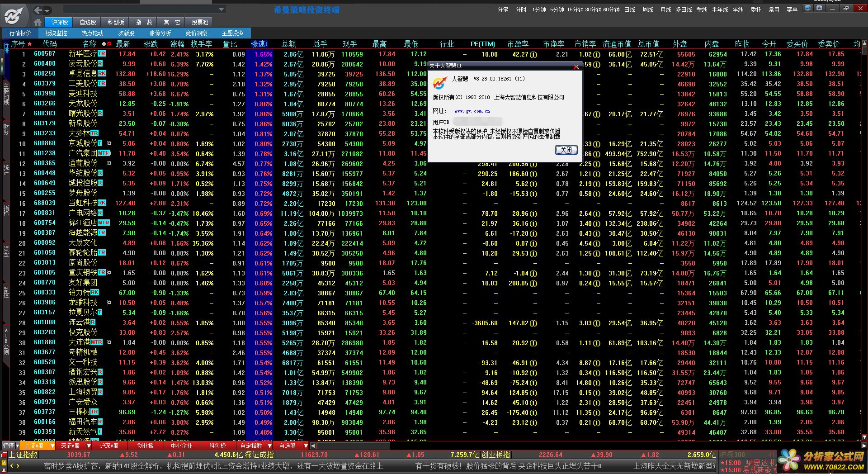This screenshot has height=474, width=868.
Task: Click the red star next to 序号 header
Action: [30, 44]
